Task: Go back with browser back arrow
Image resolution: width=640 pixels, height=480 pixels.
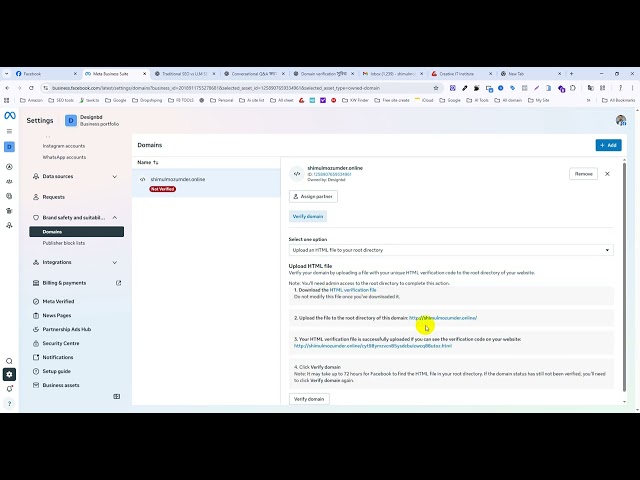Action: pyautogui.click(x=7, y=88)
